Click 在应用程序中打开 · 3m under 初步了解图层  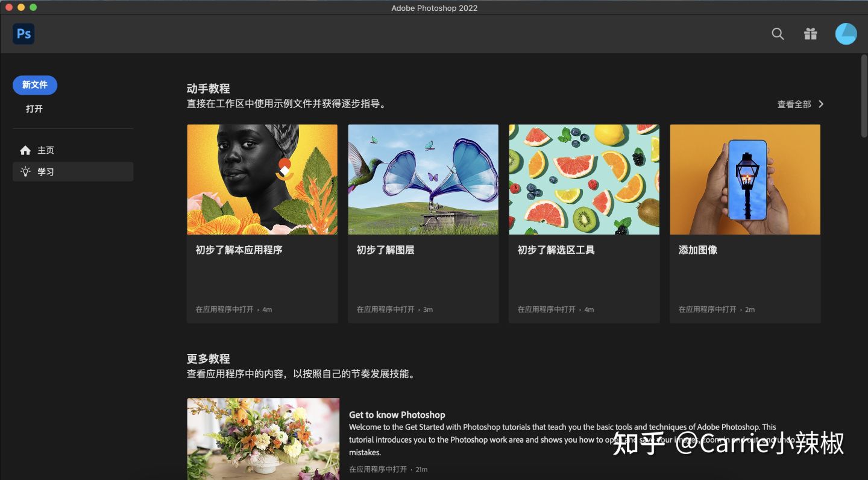click(x=395, y=309)
